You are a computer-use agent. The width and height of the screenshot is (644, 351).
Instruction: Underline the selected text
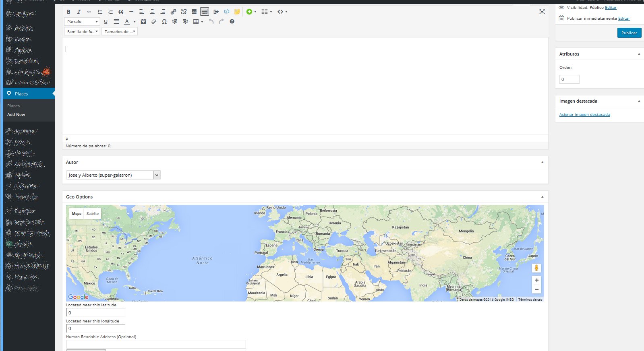coord(106,22)
